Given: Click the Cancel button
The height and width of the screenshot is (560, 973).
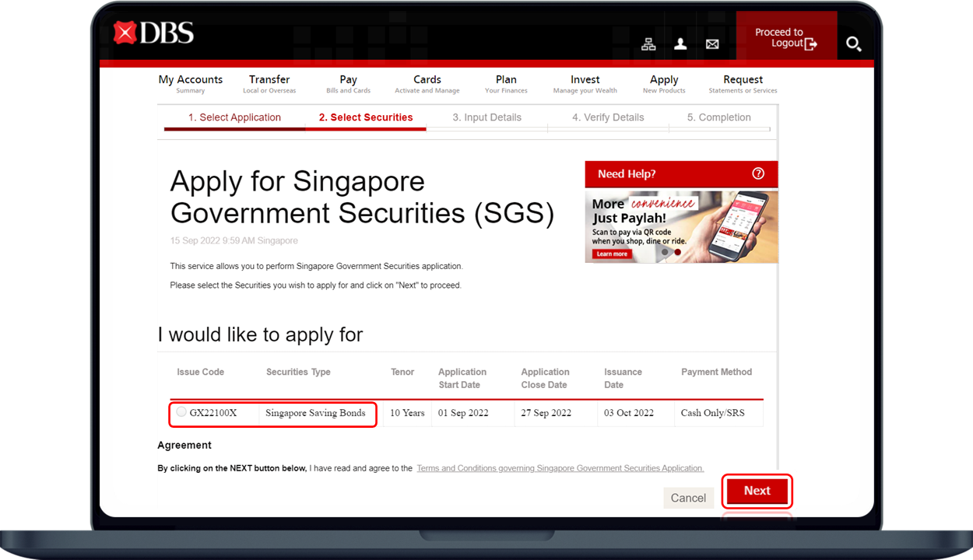Looking at the screenshot, I should coord(688,498).
